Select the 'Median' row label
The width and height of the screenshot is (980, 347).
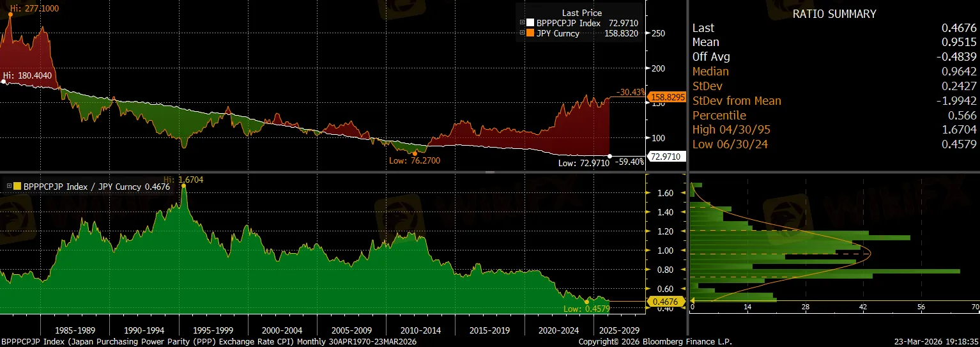click(x=710, y=72)
